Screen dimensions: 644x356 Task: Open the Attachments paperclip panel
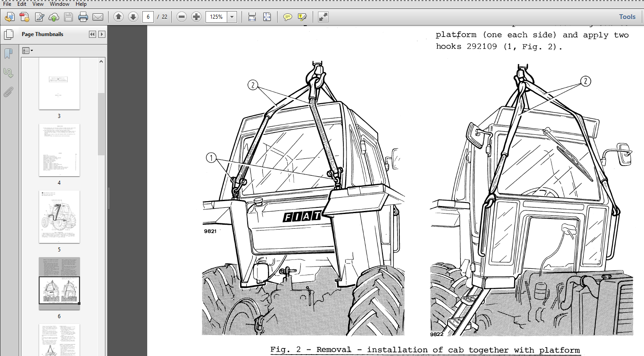[x=8, y=92]
